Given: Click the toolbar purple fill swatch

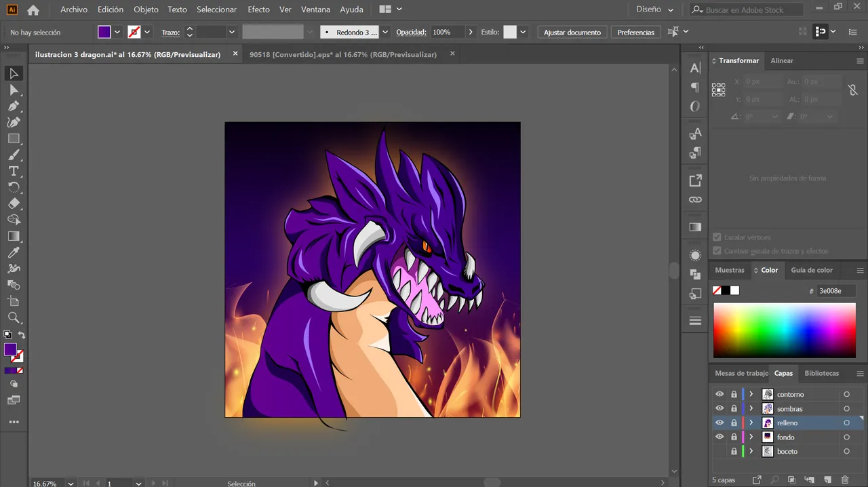Looking at the screenshot, I should [10, 349].
